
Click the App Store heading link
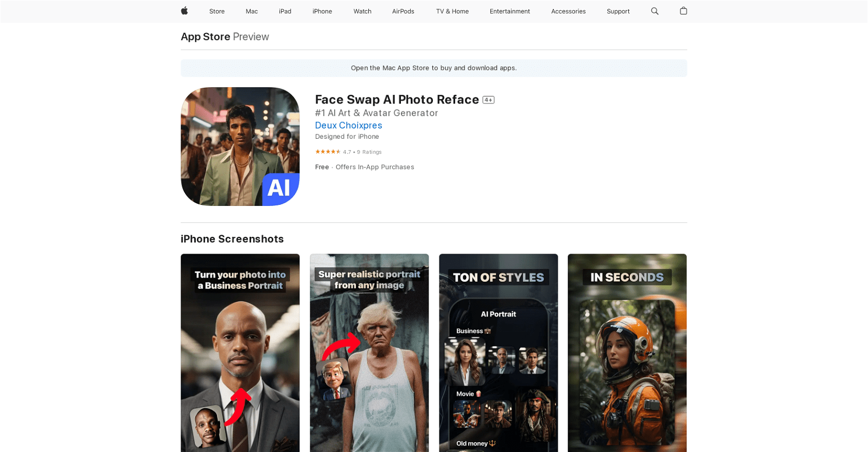206,37
